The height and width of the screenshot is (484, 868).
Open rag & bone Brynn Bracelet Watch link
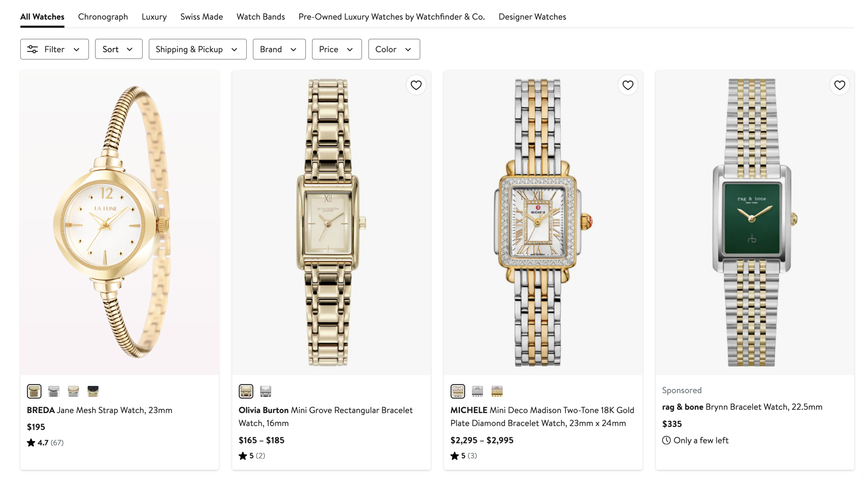click(742, 407)
